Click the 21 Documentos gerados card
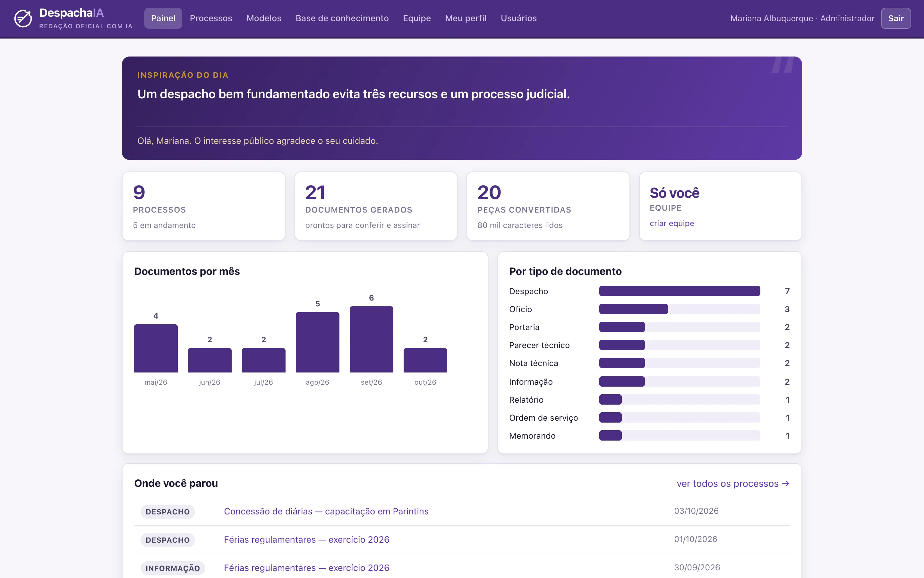 (376, 206)
